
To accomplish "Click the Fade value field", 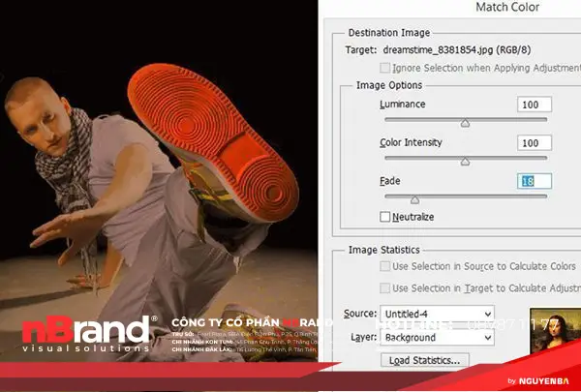I will coord(535,181).
